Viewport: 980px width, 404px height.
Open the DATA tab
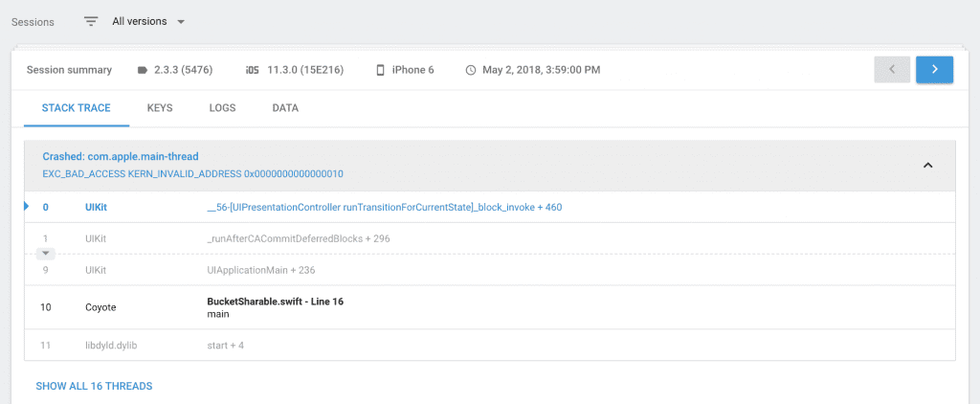point(285,108)
